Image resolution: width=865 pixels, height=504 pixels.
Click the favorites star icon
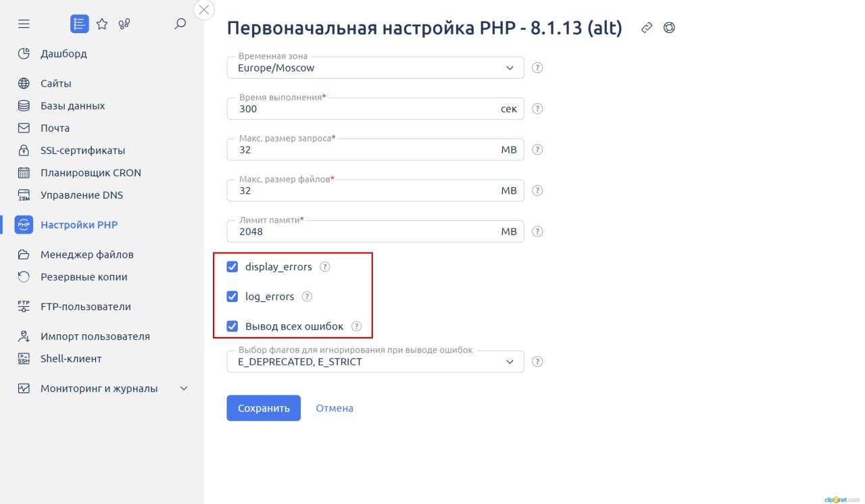coord(102,24)
